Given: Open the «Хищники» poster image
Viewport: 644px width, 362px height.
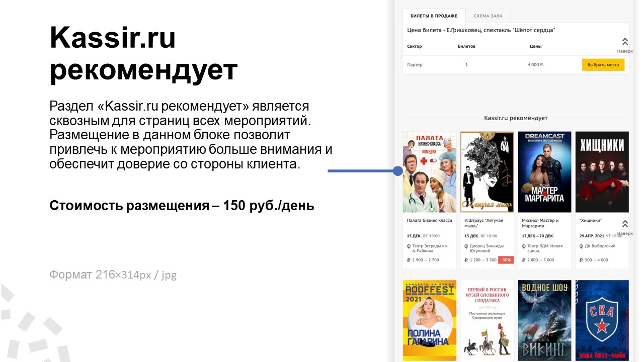Looking at the screenshot, I should point(602,172).
